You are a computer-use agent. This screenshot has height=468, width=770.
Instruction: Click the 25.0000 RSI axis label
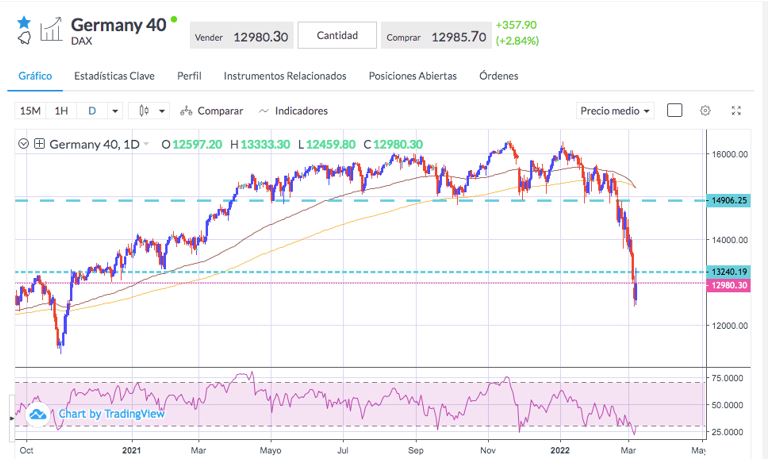[x=727, y=432]
